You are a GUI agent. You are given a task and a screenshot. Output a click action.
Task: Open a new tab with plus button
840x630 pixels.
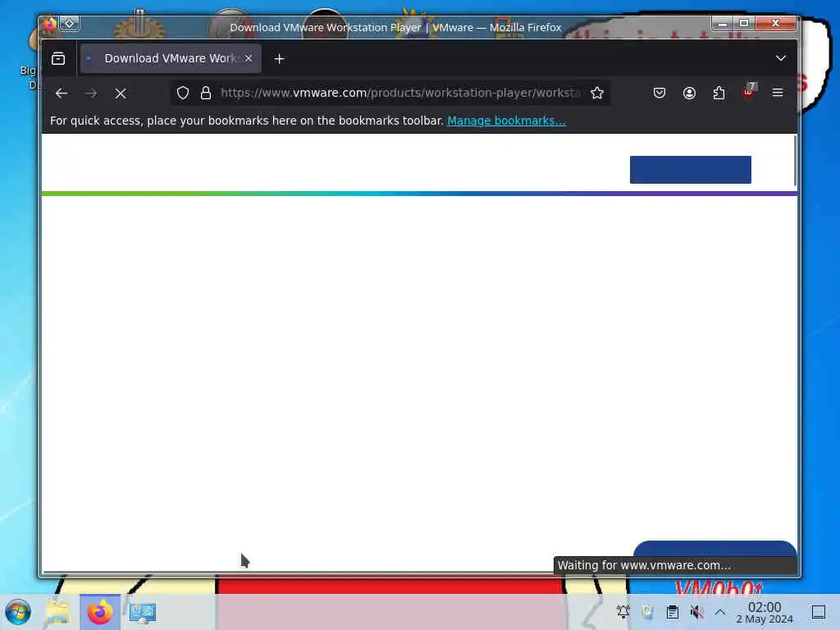(279, 58)
